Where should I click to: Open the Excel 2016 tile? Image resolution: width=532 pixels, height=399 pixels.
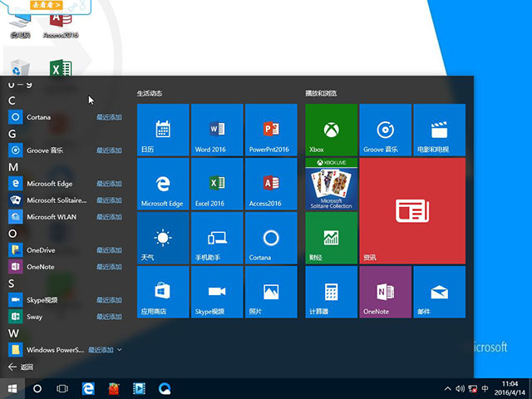click(x=217, y=184)
